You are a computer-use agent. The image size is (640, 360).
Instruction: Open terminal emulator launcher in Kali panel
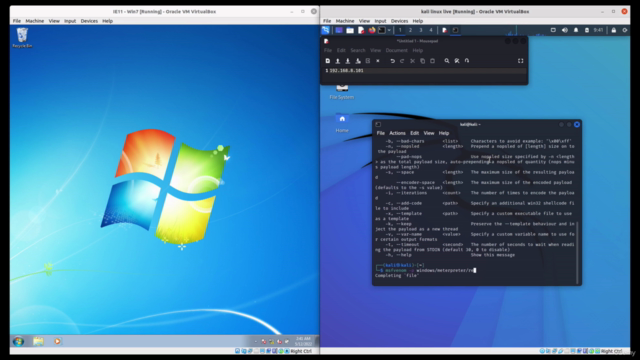(x=382, y=30)
